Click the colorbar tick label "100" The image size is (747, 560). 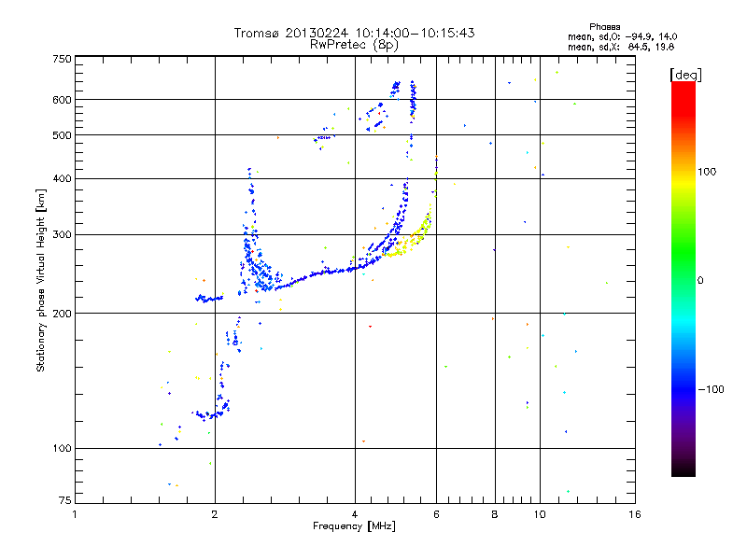707,172
